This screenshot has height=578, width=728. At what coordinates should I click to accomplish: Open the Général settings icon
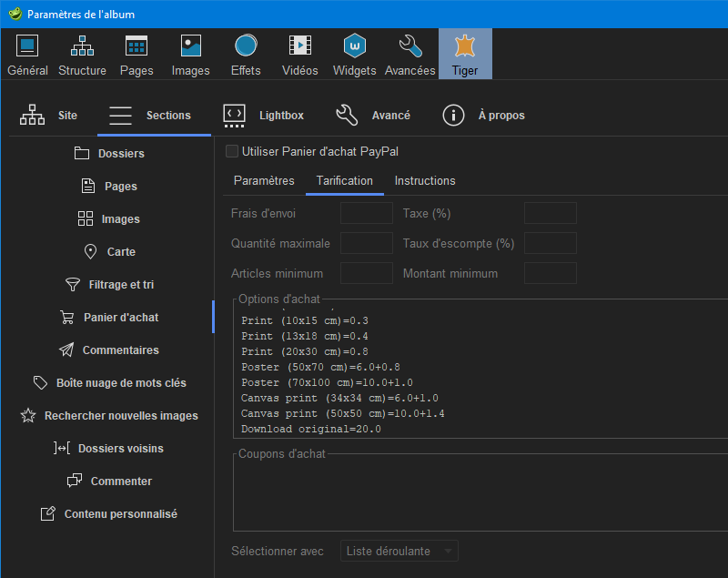tap(27, 54)
